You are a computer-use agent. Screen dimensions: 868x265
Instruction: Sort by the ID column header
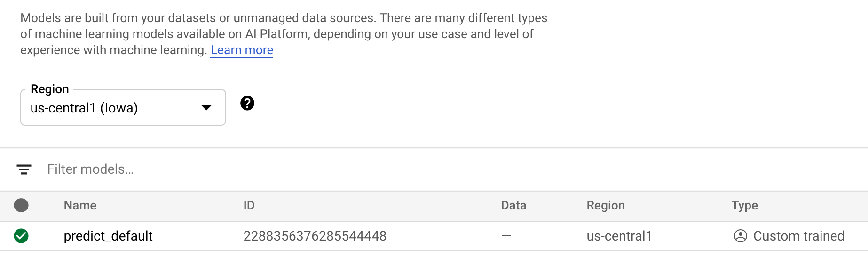tap(249, 205)
